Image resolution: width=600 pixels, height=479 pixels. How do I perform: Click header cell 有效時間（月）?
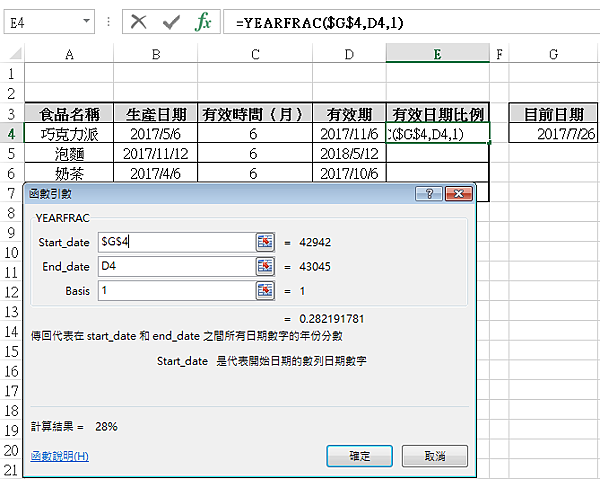coord(255,114)
